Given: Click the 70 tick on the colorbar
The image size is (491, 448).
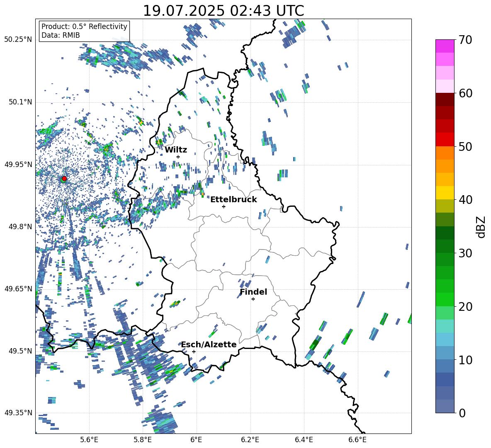Looking at the screenshot, I should [x=465, y=40].
